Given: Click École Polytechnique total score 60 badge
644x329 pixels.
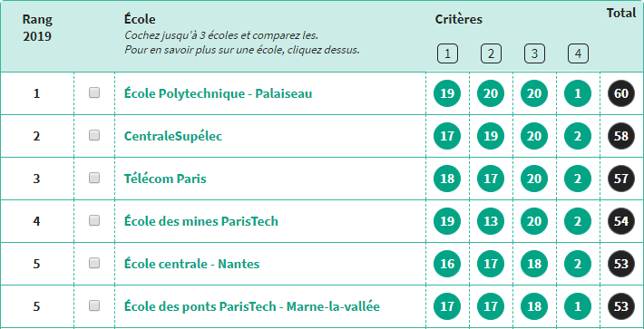Looking at the screenshot, I should pos(621,93).
